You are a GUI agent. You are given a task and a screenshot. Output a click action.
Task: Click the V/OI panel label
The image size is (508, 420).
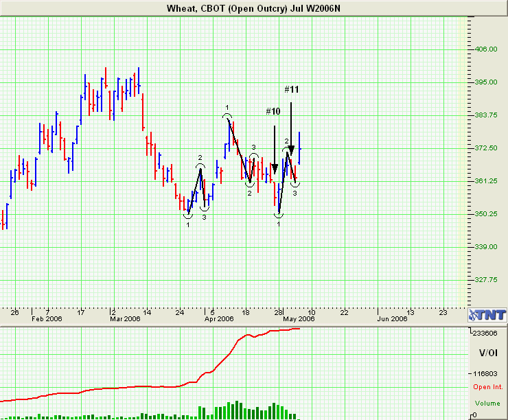point(488,353)
